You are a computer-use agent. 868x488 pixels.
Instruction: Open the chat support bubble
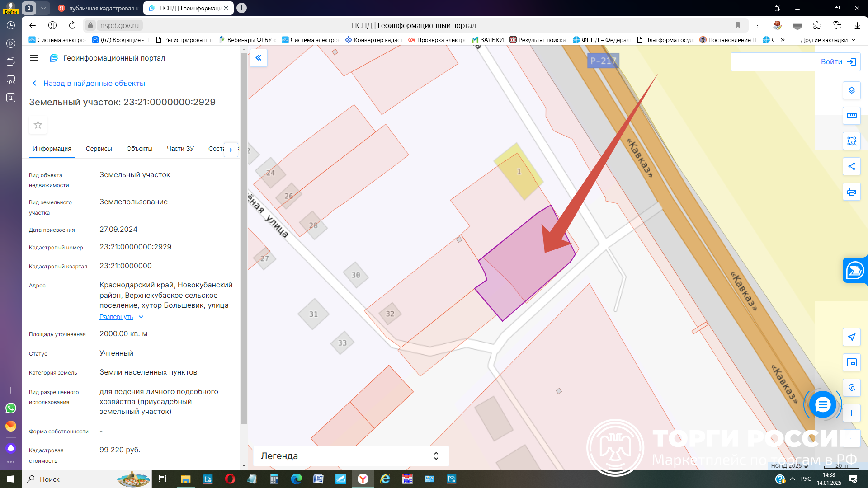[822, 404]
